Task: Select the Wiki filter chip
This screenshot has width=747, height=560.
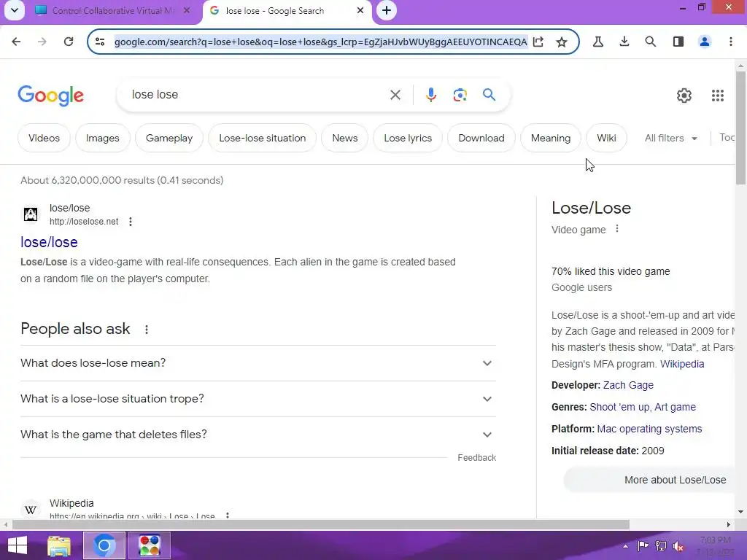Action: [606, 138]
